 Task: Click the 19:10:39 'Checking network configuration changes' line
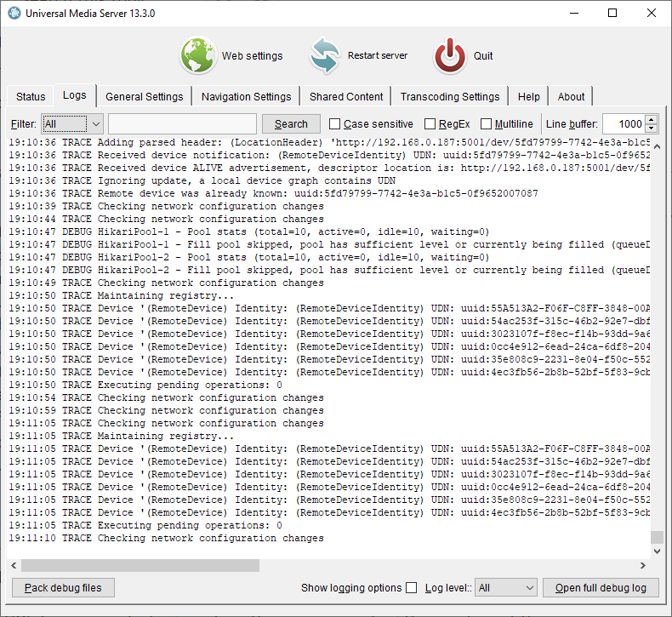pos(166,206)
